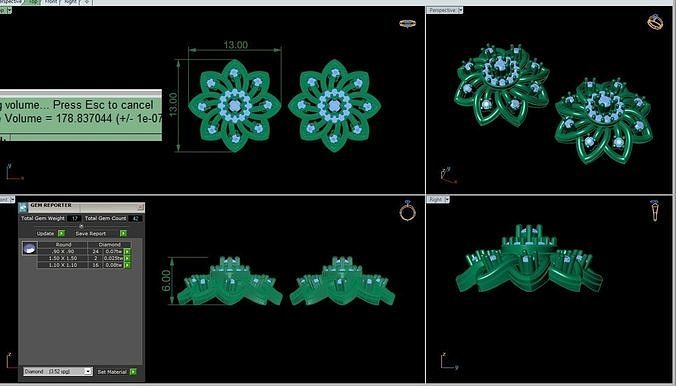Click the green arrow next to Update

[x=61, y=233]
